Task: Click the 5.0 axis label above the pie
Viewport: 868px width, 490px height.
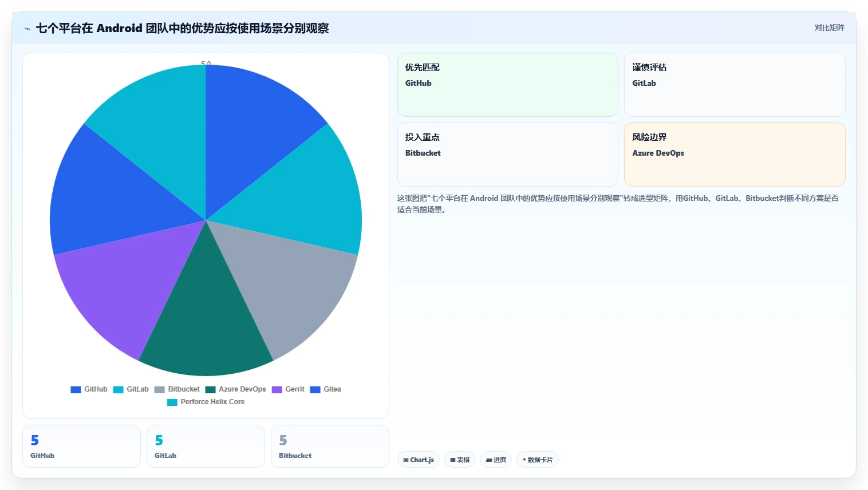Action: (x=206, y=63)
